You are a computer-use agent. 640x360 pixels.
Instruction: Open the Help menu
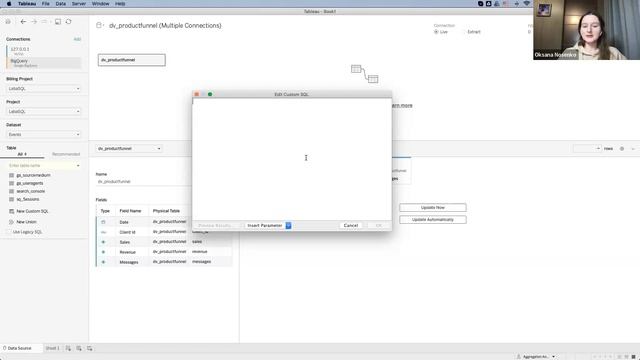pyautogui.click(x=120, y=4)
